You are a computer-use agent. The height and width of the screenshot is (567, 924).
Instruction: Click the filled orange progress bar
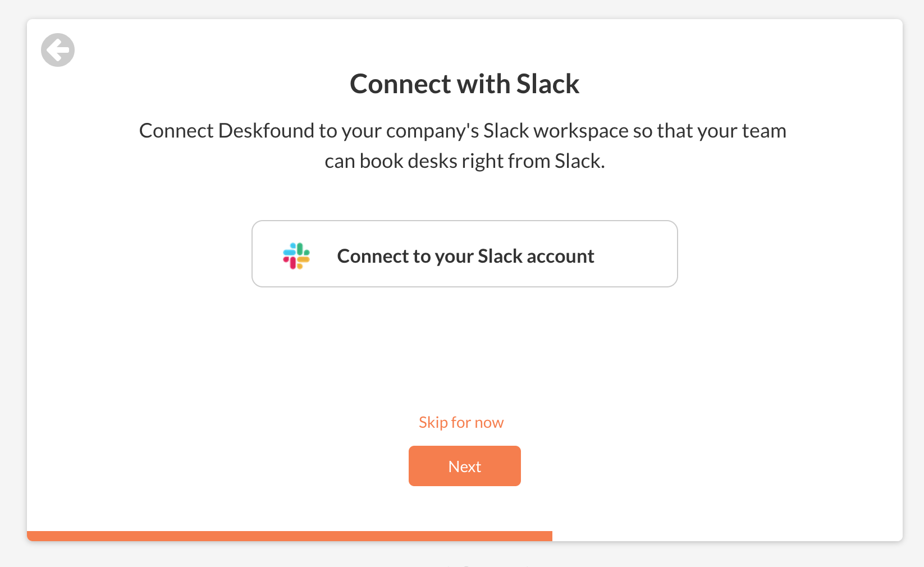pyautogui.click(x=289, y=536)
